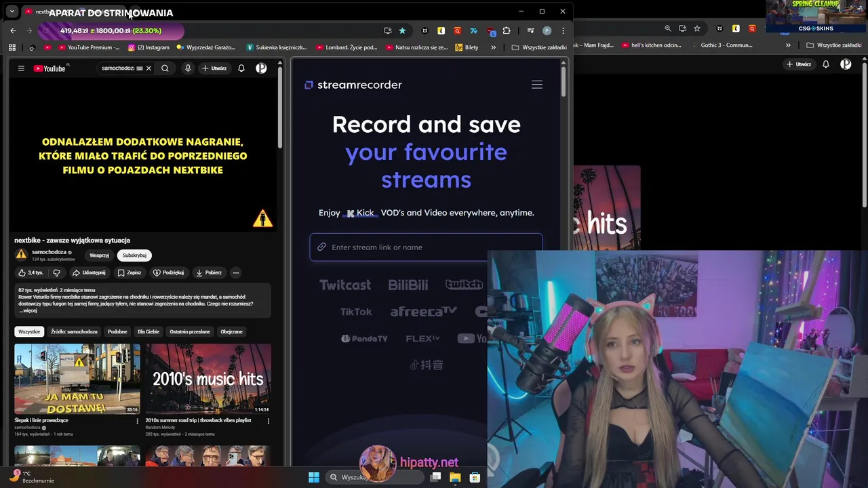
Task: Go back in front browser window
Action: 13,30
